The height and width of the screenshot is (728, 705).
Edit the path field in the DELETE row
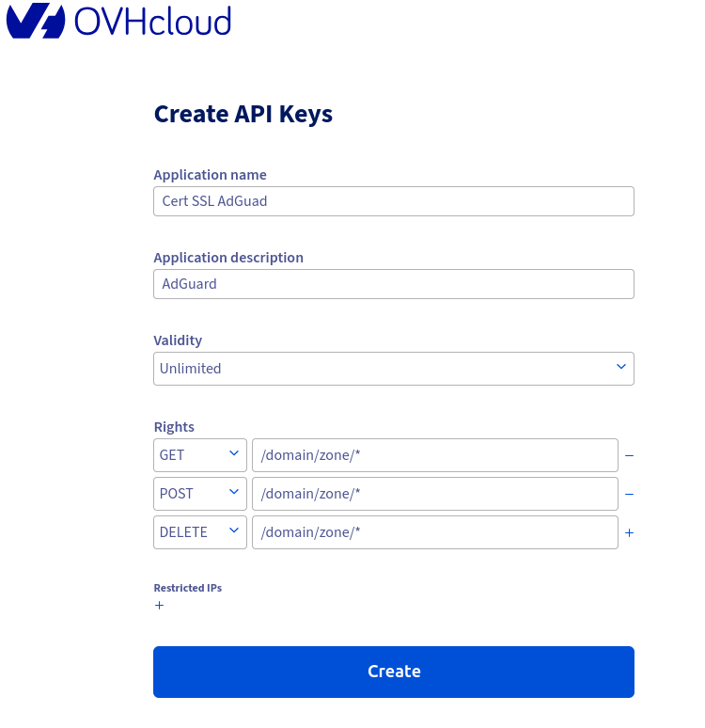[434, 532]
